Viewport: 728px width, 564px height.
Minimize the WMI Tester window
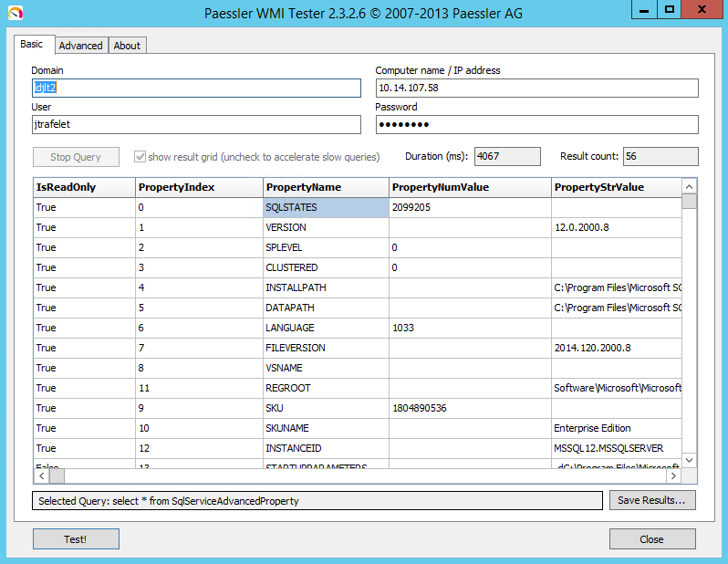644,10
